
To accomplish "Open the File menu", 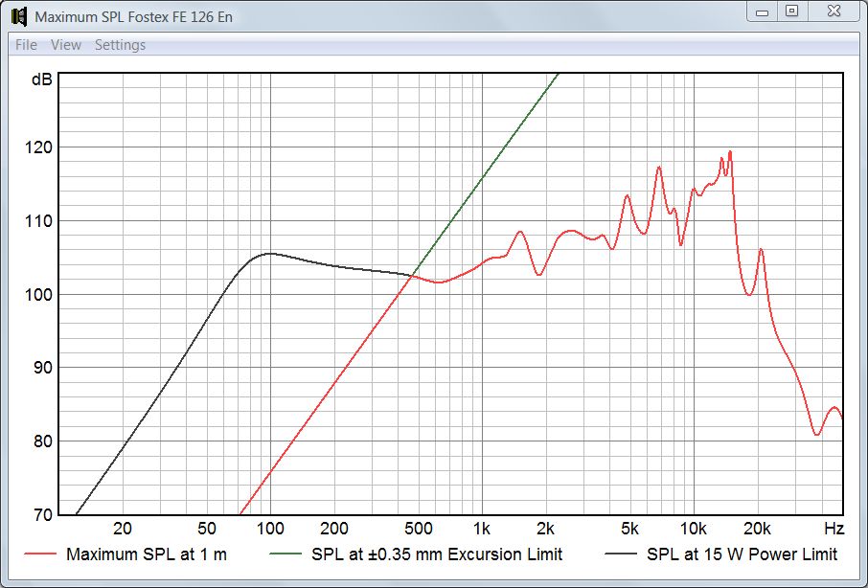I will click(26, 45).
